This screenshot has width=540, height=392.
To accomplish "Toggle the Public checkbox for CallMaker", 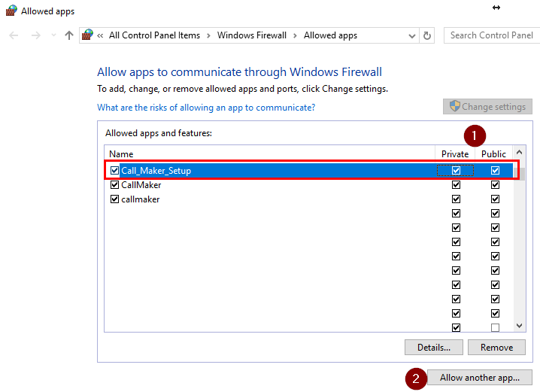I will point(495,185).
